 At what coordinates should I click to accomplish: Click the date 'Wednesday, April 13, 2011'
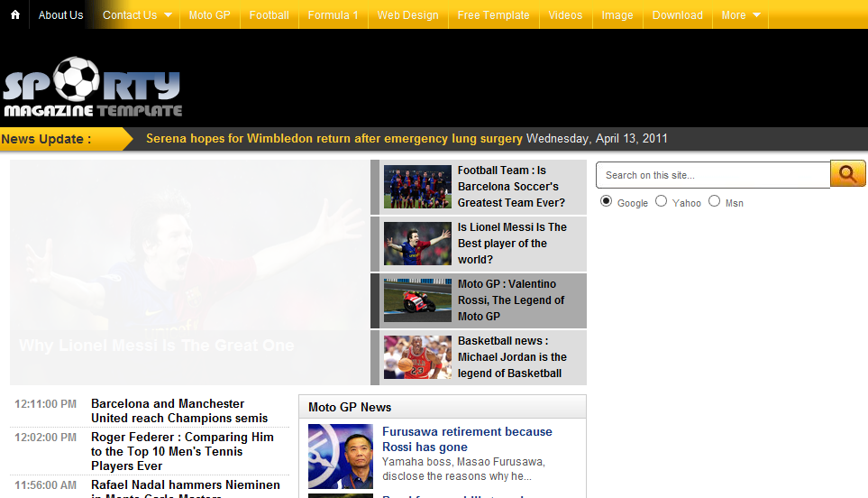(597, 139)
